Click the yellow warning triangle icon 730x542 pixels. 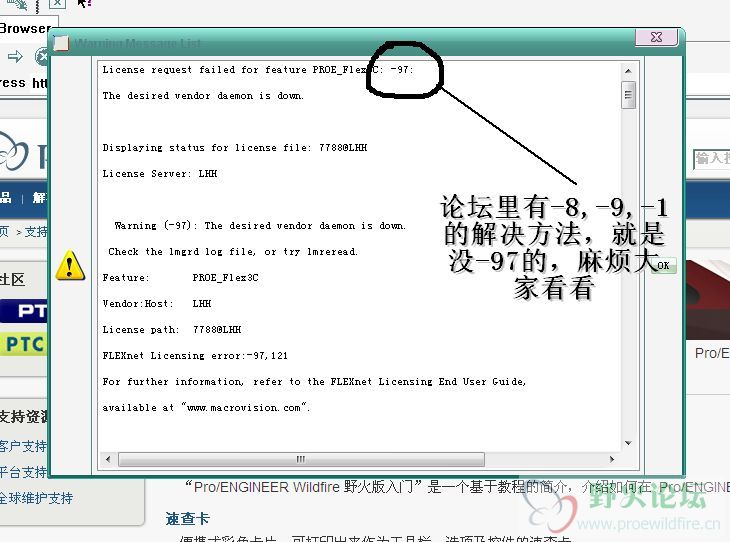pos(70,265)
